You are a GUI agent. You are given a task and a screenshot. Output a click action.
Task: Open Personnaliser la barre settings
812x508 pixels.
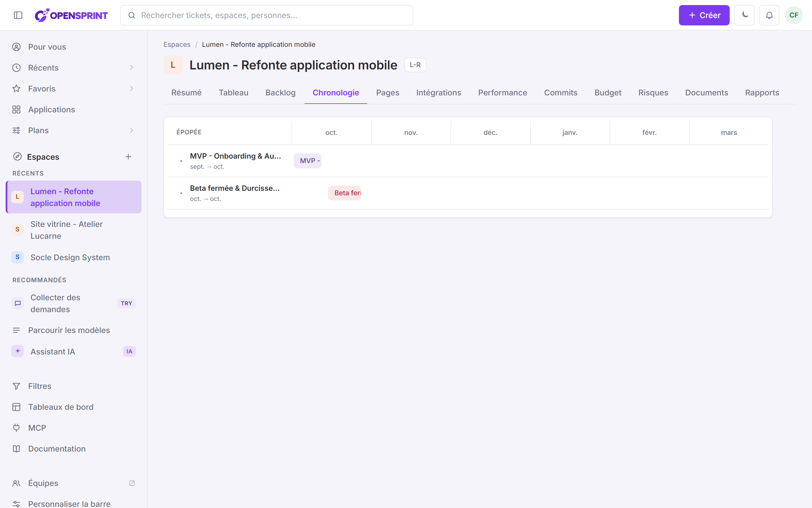coord(74,503)
